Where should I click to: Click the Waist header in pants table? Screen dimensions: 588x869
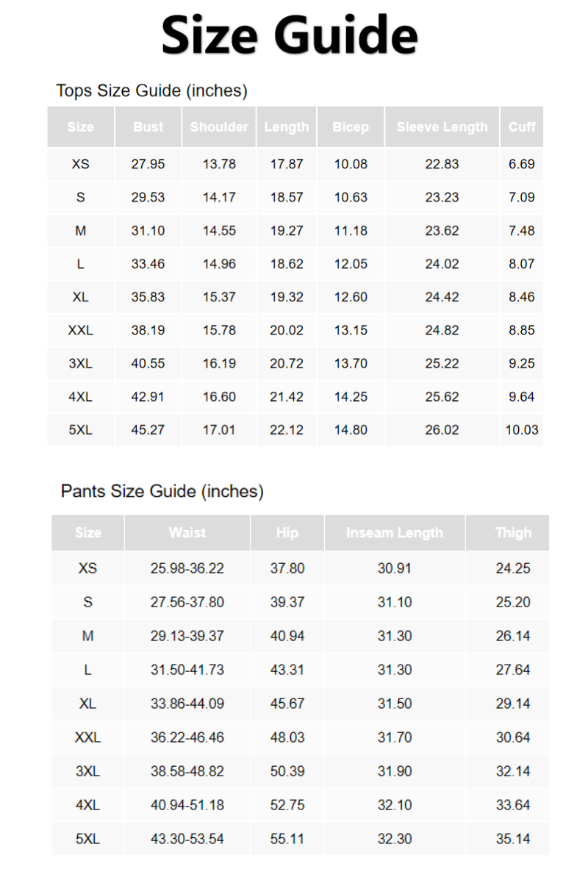[187, 533]
